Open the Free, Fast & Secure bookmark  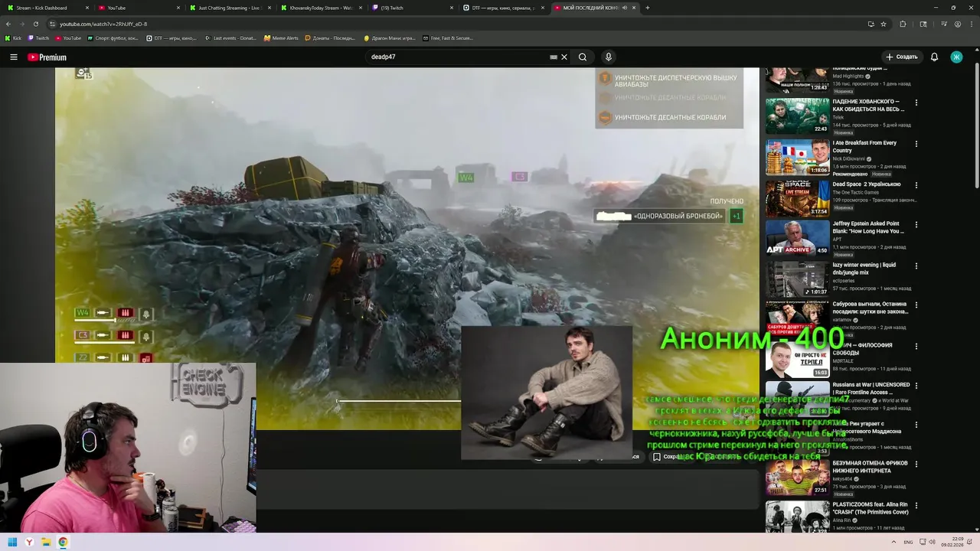pos(448,37)
